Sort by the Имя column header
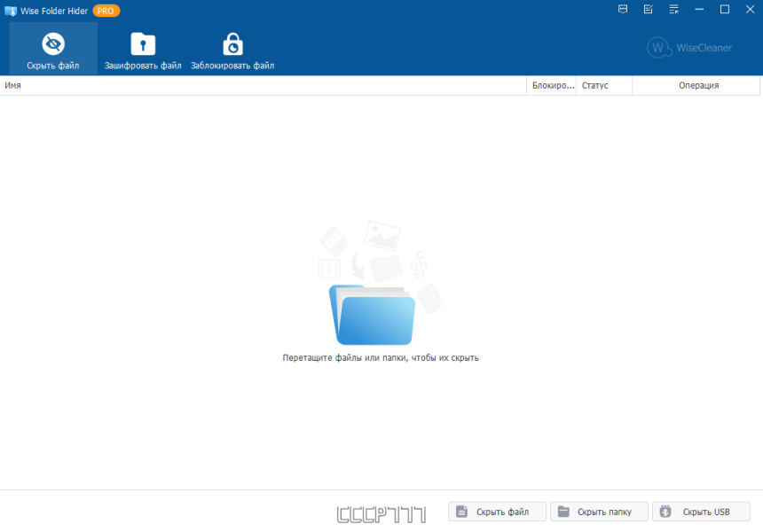Image resolution: width=763 pixels, height=532 pixels. click(263, 86)
